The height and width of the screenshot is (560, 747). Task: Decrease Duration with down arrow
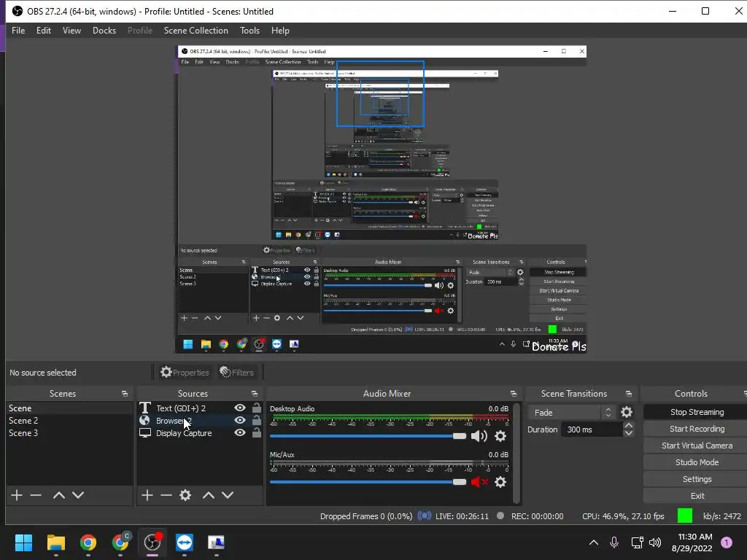pos(628,433)
